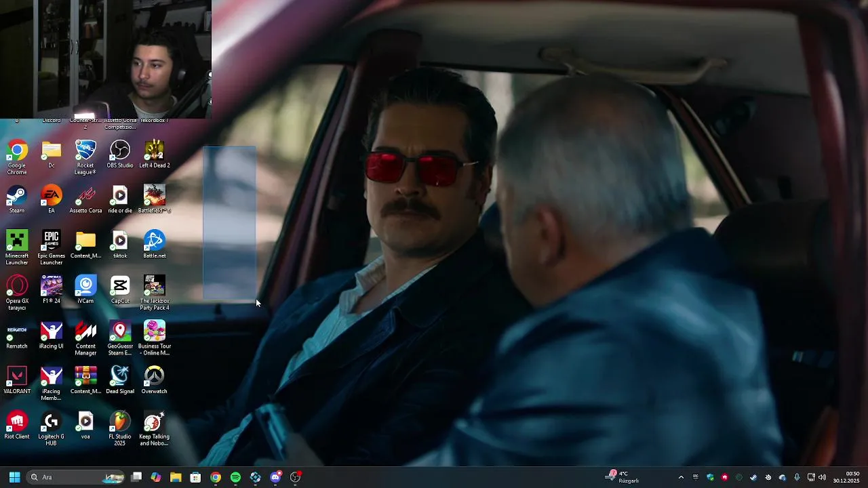Viewport: 868px width, 488px height.
Task: Launch the GeoGuessr Steam Edition shortcut
Action: pyautogui.click(x=120, y=339)
